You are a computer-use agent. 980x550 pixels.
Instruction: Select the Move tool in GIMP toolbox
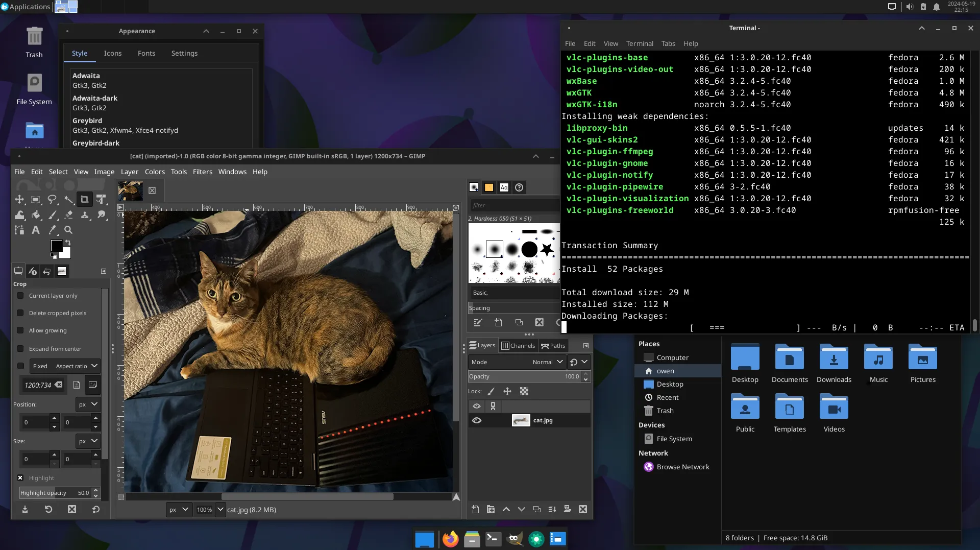19,199
